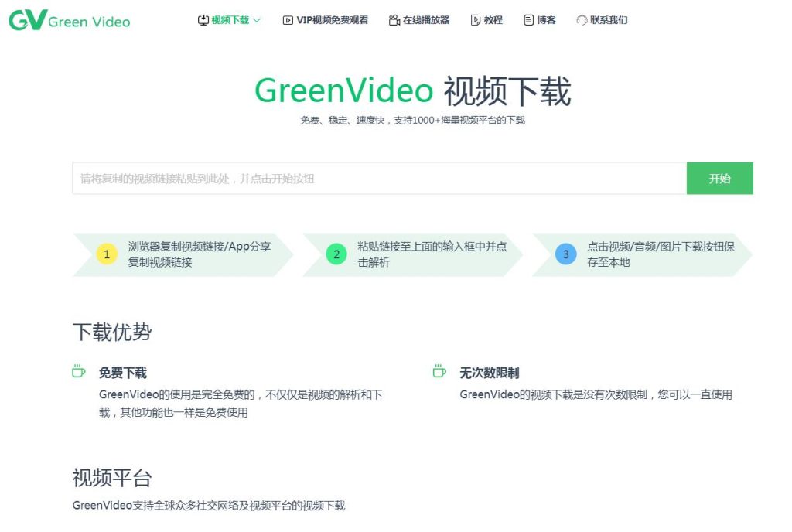This screenshot has height=532, width=792.
Task: Click the 免费下载 heading
Action: (x=123, y=373)
